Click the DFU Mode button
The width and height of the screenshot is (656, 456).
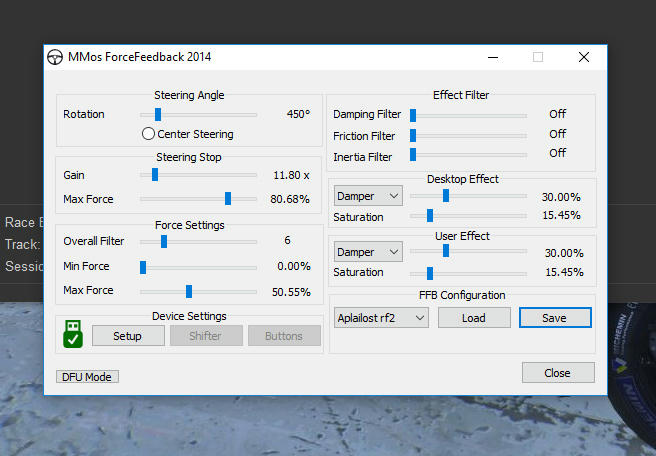[x=87, y=377]
